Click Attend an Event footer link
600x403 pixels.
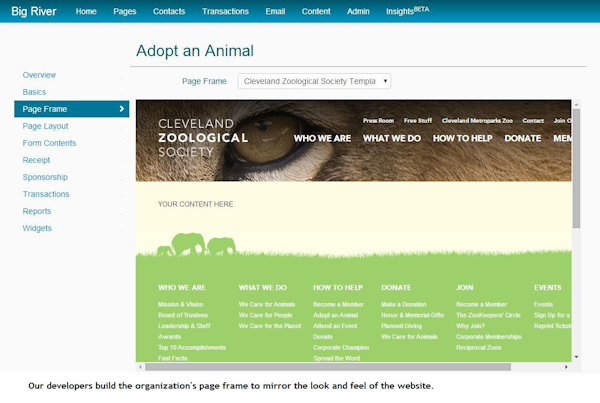[335, 326]
